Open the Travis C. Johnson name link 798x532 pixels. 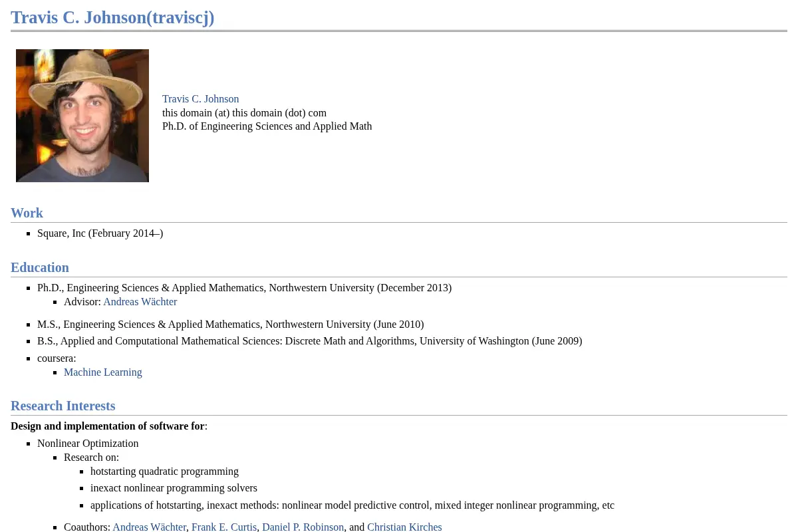coord(200,99)
